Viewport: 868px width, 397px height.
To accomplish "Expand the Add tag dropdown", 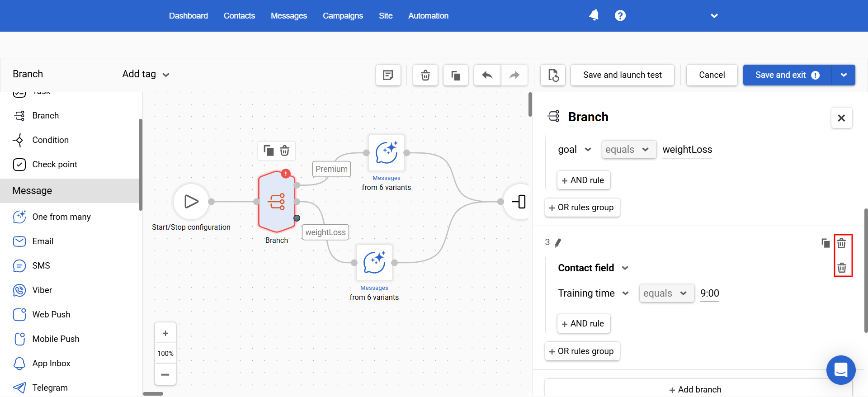I will [x=146, y=74].
